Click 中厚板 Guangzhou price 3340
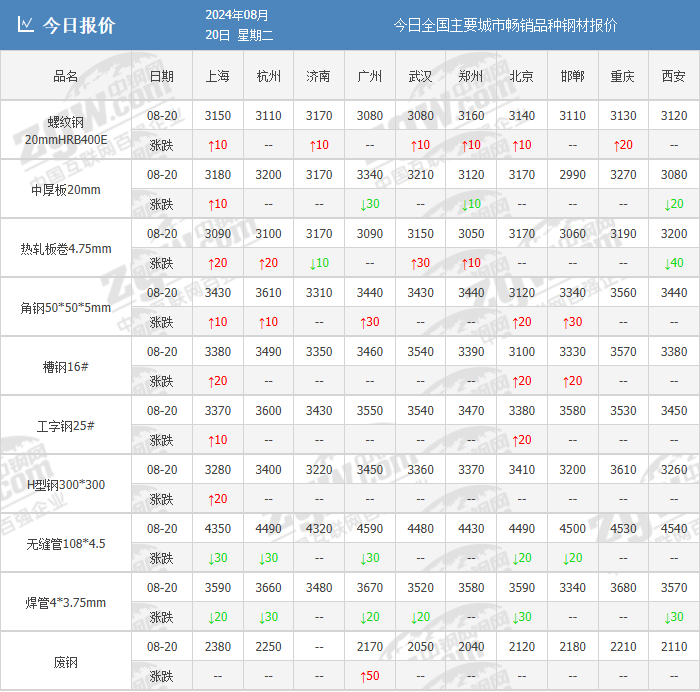This screenshot has width=700, height=692. [x=370, y=175]
